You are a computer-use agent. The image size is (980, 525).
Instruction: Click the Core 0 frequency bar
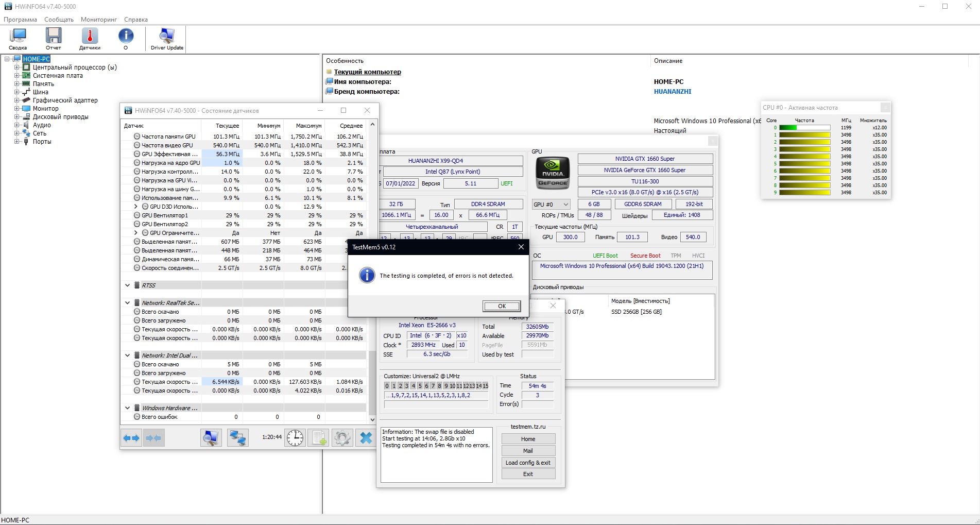pyautogui.click(x=804, y=128)
